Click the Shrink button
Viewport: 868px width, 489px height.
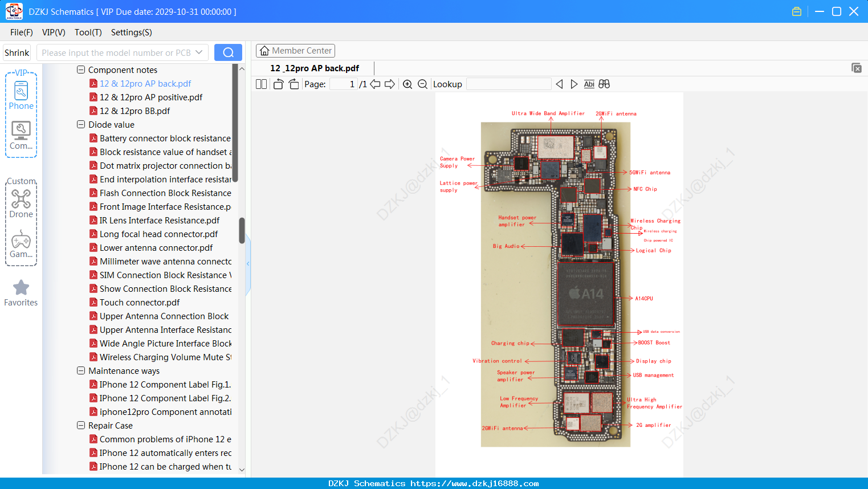[x=17, y=52]
